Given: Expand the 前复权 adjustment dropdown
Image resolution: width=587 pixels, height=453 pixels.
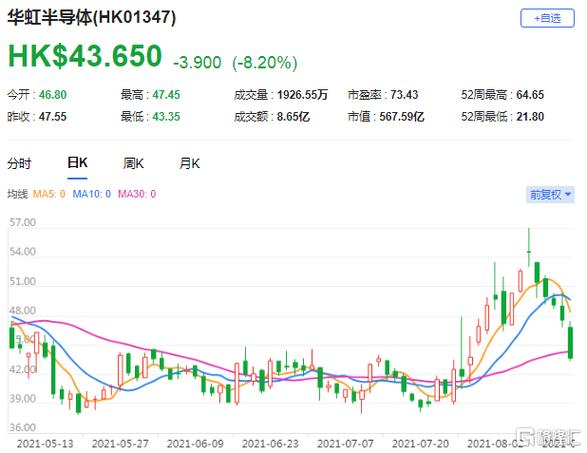Looking at the screenshot, I should 550,195.
